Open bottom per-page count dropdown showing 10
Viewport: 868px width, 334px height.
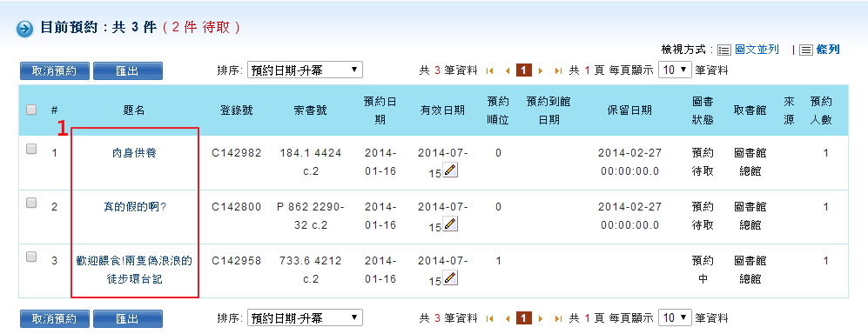tap(675, 318)
